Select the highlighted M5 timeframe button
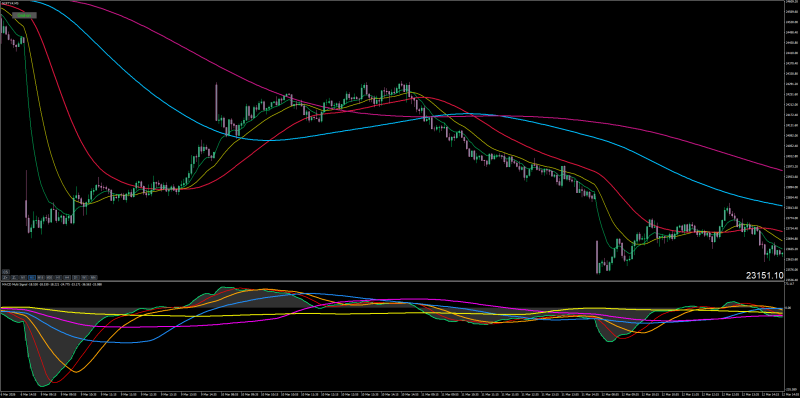800x398 pixels. (32, 278)
